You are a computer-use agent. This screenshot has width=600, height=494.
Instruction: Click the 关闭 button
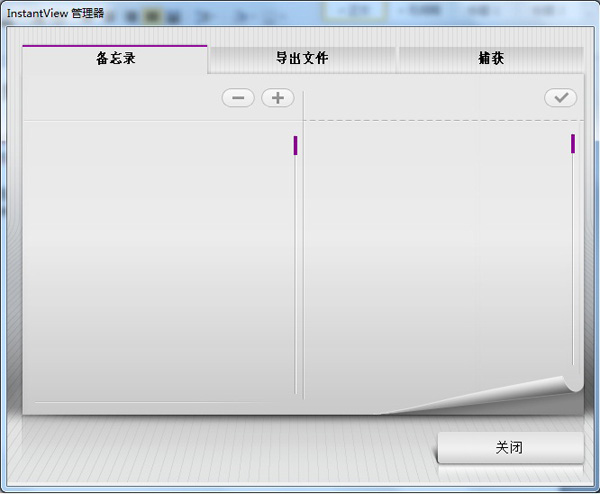(x=510, y=447)
